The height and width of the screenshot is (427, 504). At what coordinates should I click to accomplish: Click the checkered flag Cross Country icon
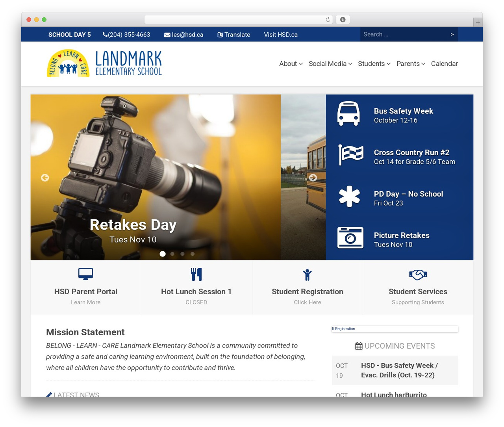click(350, 154)
